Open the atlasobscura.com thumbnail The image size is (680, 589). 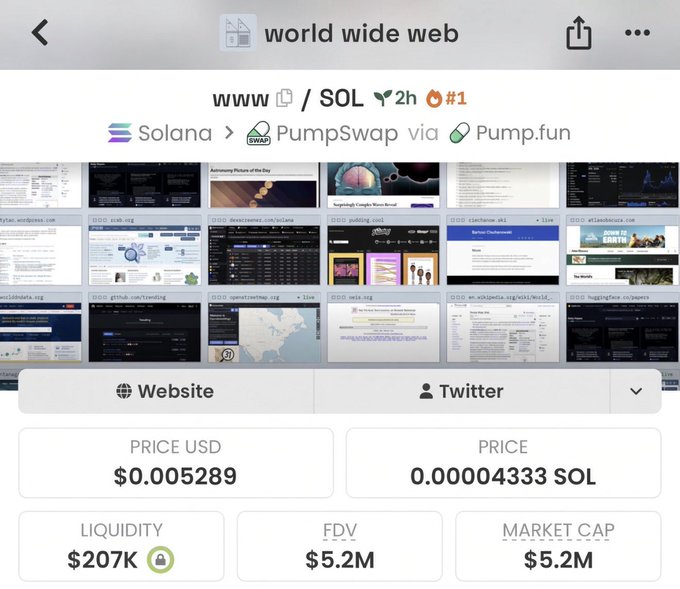click(622, 250)
